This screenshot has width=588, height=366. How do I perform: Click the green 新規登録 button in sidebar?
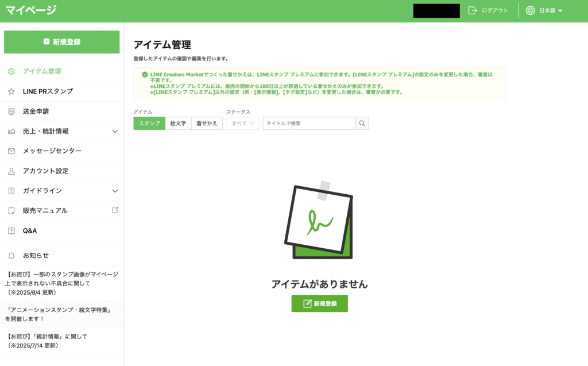62,42
